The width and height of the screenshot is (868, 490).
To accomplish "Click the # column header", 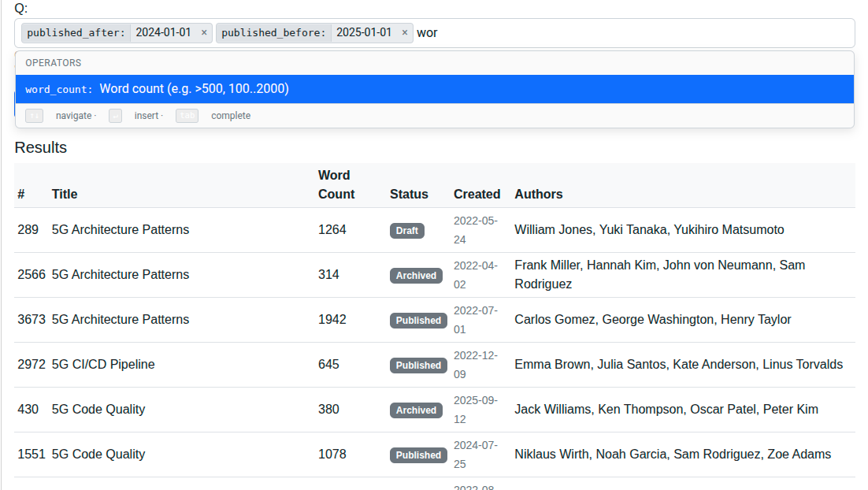I will 21,195.
